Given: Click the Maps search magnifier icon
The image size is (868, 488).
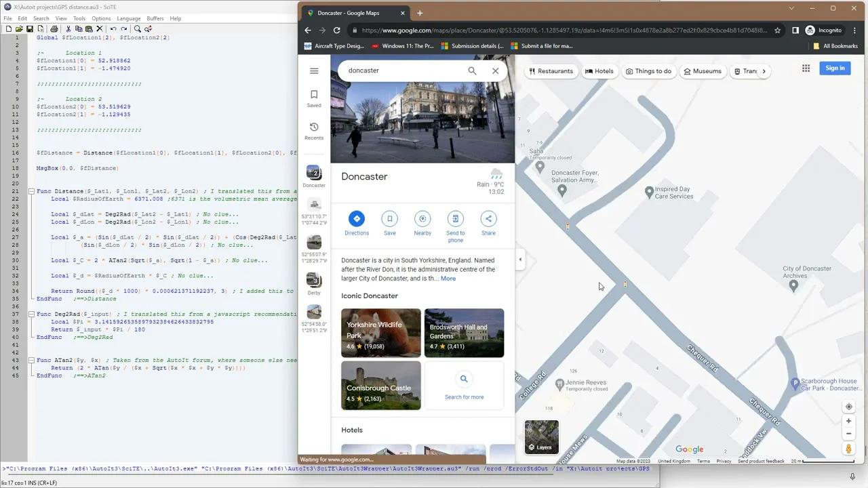Looking at the screenshot, I should 473,70.
